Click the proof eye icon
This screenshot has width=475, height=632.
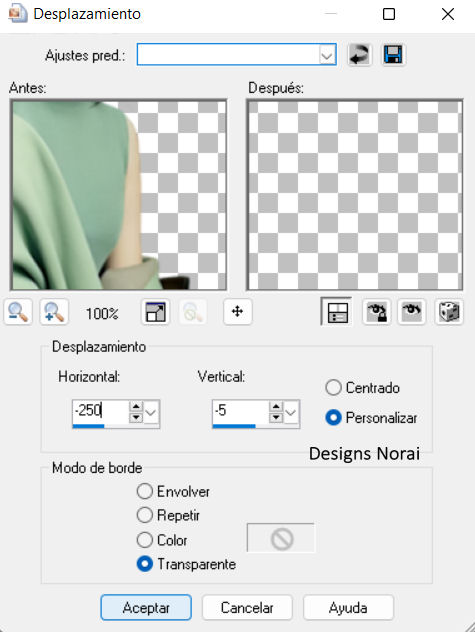(x=412, y=312)
